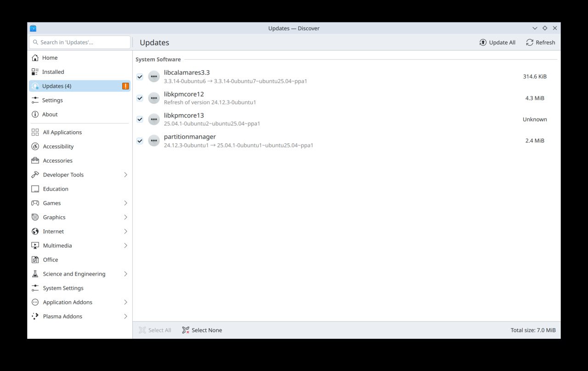
Task: Click the System Software section header
Action: click(158, 60)
